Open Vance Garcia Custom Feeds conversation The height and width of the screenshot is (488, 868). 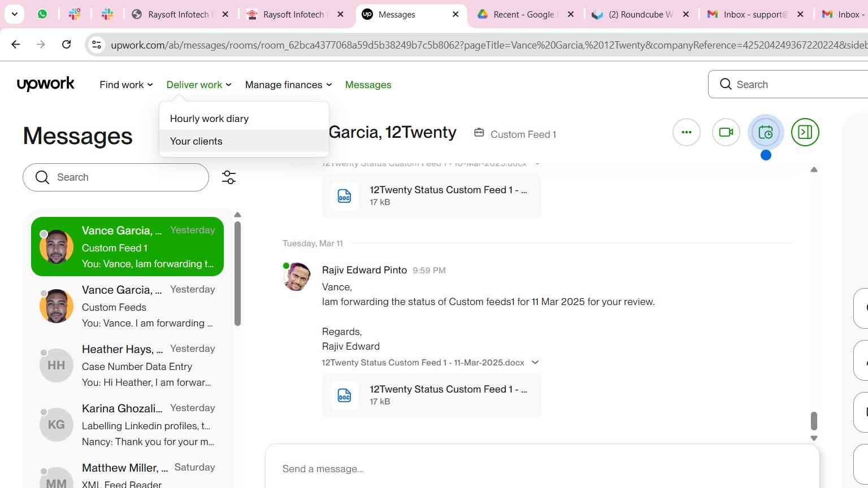coord(127,306)
